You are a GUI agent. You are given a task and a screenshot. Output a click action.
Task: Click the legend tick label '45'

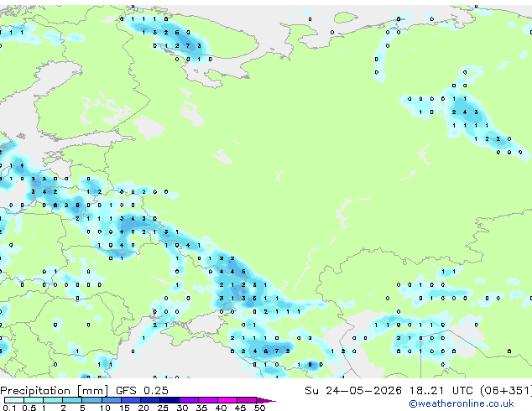(x=240, y=408)
